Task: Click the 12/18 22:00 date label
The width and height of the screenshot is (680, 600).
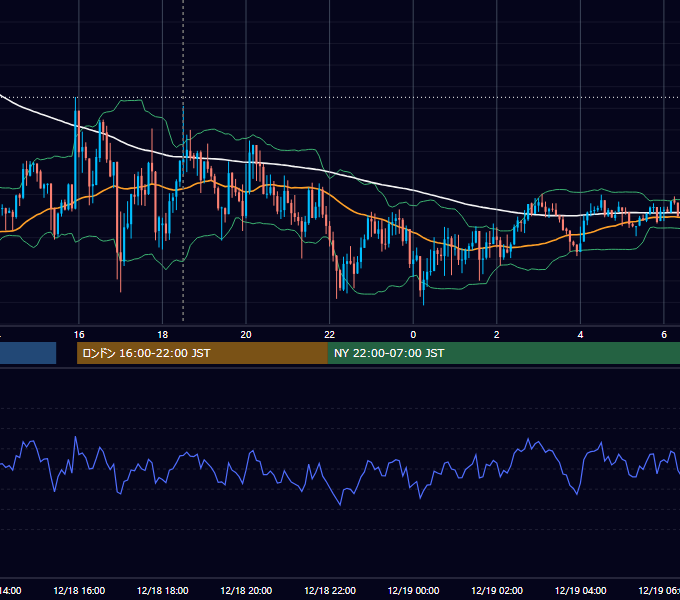Action: pos(330,591)
